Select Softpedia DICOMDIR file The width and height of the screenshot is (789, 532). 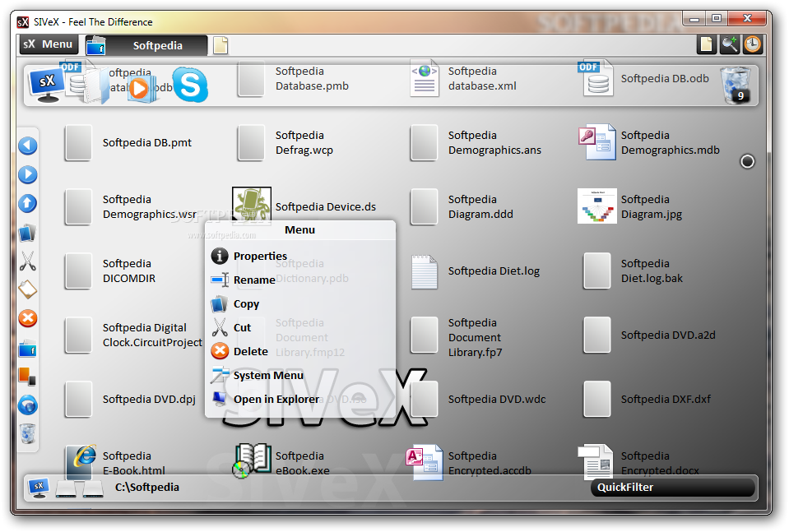pos(110,271)
